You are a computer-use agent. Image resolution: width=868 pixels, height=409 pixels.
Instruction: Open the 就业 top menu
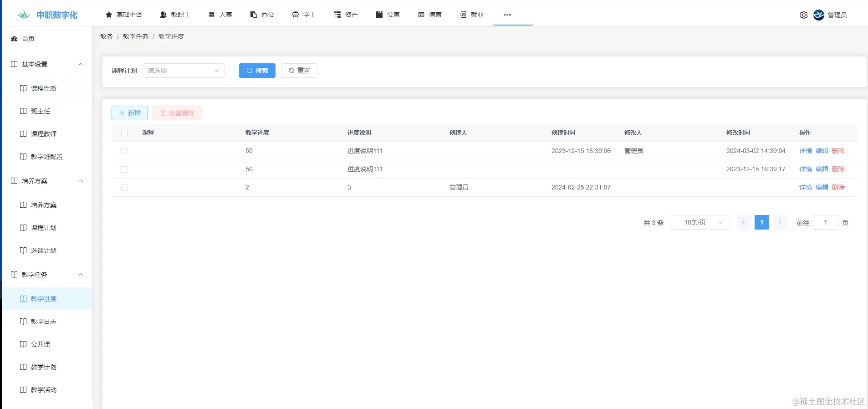472,15
